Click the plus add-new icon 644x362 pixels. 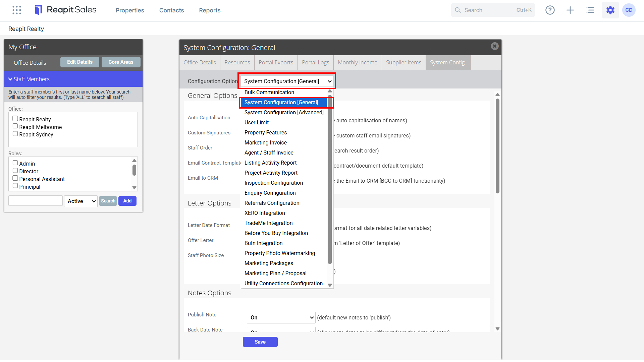coord(570,10)
